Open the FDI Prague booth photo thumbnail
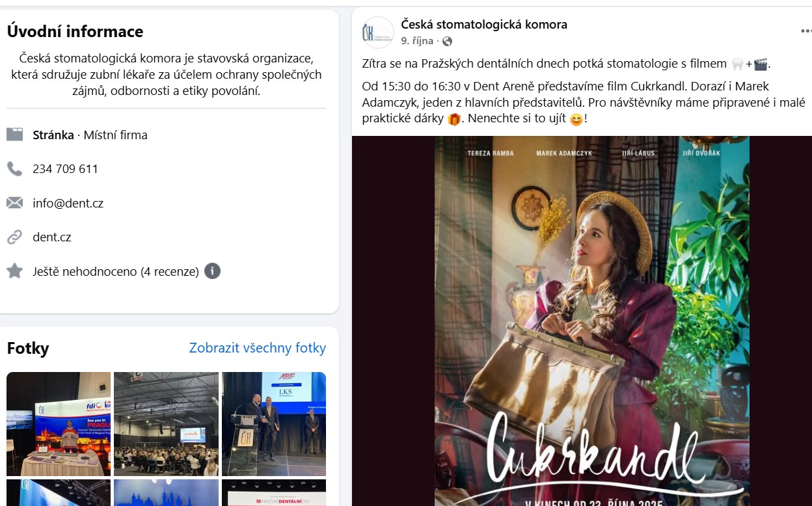Viewport: 812px width, 506px height. point(59,424)
